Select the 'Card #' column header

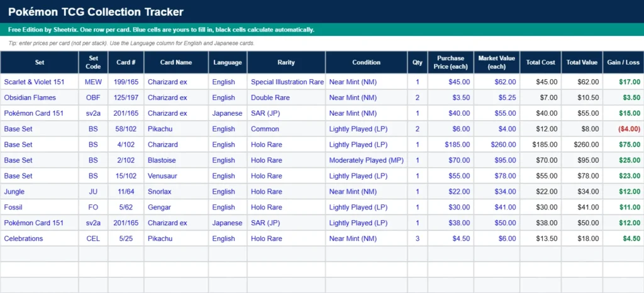point(126,62)
